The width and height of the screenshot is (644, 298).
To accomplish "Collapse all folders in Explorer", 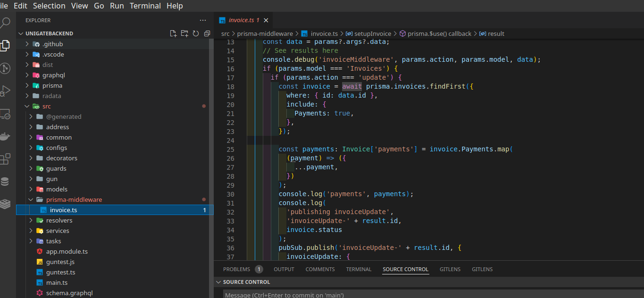I will (x=207, y=33).
